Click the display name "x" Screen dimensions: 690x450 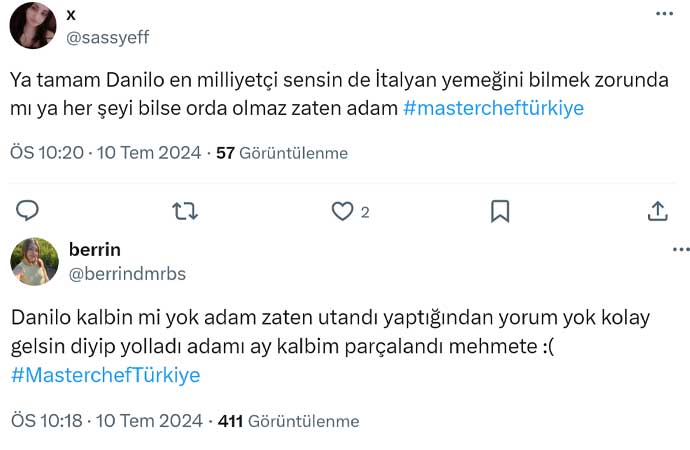tap(70, 15)
